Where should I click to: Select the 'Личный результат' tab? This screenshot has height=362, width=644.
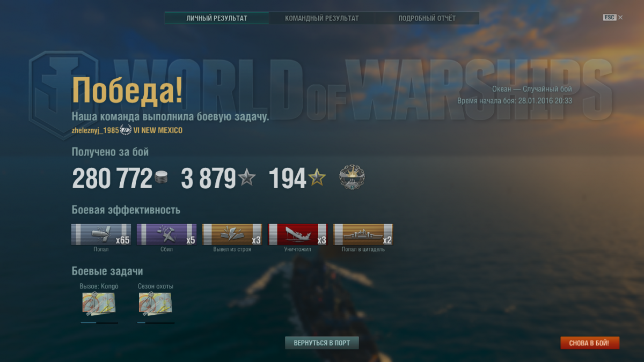[217, 18]
